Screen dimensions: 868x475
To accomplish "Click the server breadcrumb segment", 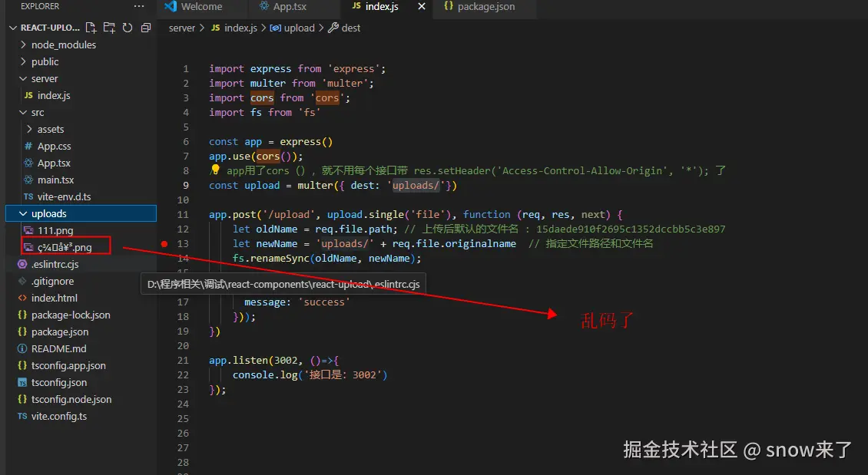I will click(x=181, y=28).
